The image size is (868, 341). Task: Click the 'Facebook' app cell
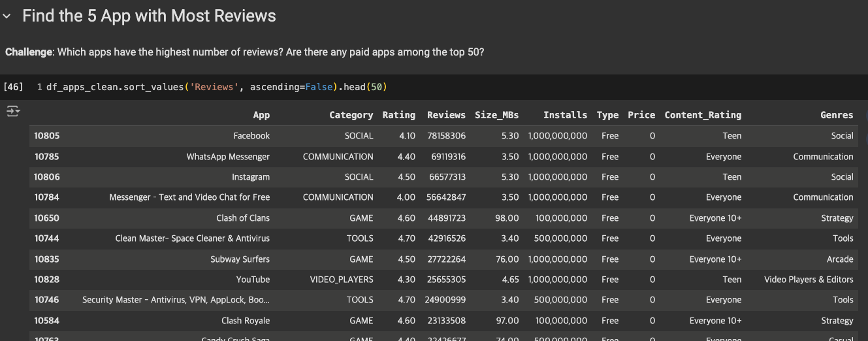click(251, 136)
